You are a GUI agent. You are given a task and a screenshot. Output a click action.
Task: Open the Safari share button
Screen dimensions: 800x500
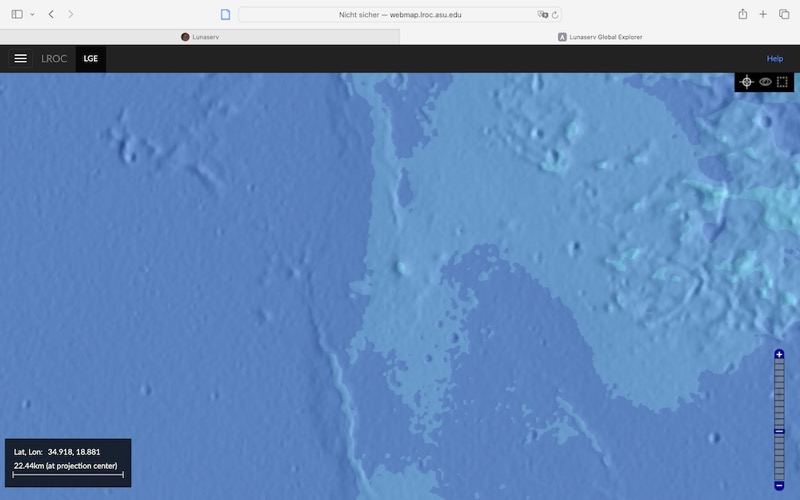743,14
